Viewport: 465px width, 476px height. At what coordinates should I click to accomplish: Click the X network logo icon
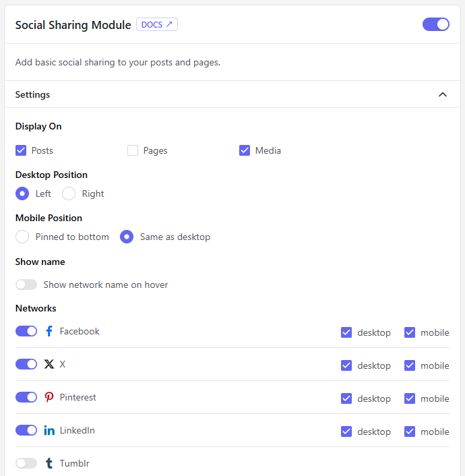click(49, 364)
